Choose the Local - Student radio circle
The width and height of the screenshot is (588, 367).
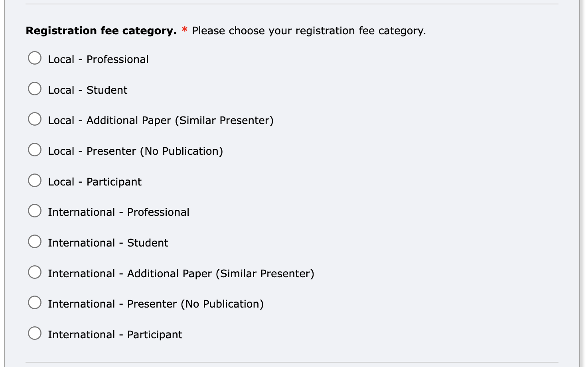35,89
